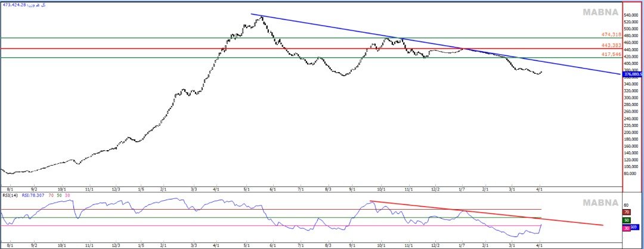The image size is (644, 249).
Task: Click the current price tag on price axis
Action: [632, 74]
